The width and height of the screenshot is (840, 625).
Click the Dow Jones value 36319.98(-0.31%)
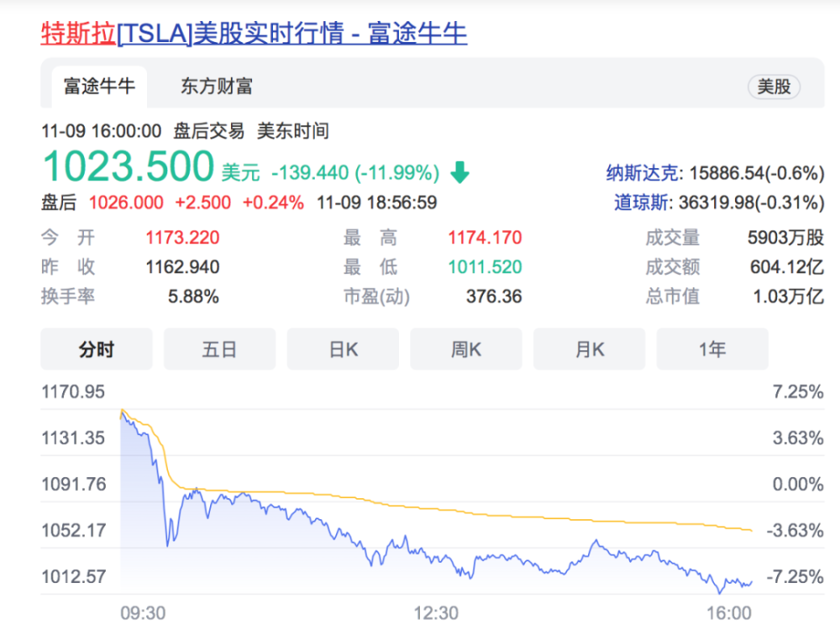pos(752,202)
